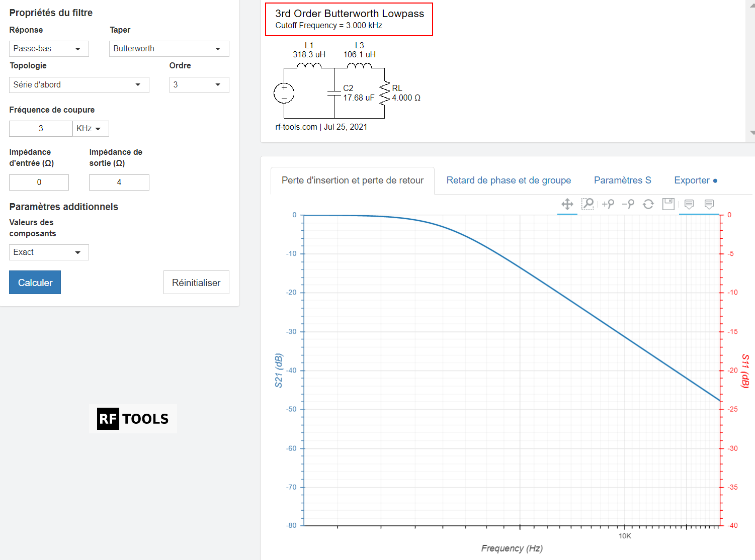This screenshot has width=755, height=560.
Task: Open the KHz frequency unit dropdown
Action: tap(91, 129)
